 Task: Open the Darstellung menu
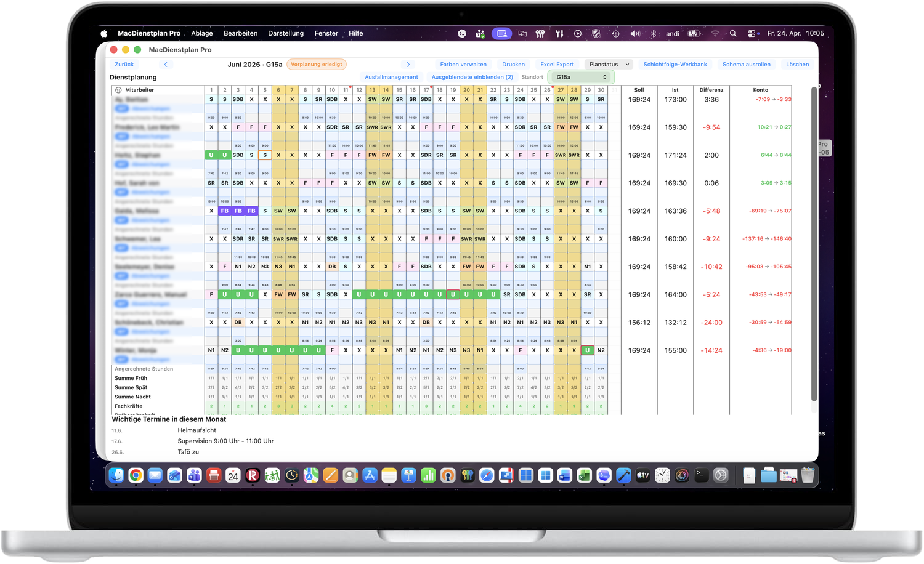[285, 33]
